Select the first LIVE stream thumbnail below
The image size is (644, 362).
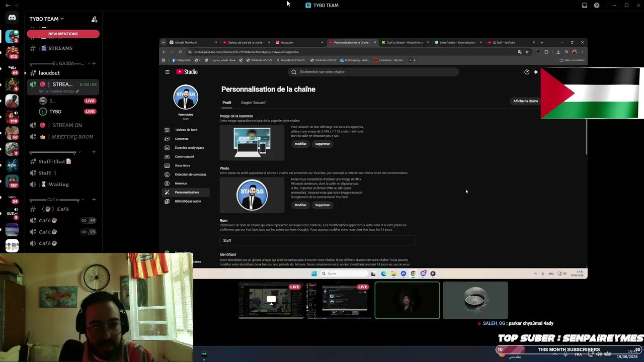(271, 300)
